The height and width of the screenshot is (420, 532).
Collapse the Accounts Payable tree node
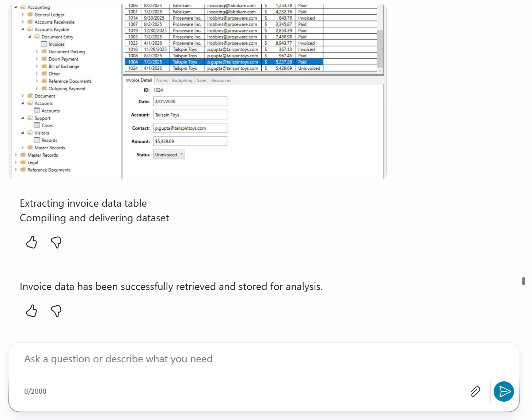[23, 30]
